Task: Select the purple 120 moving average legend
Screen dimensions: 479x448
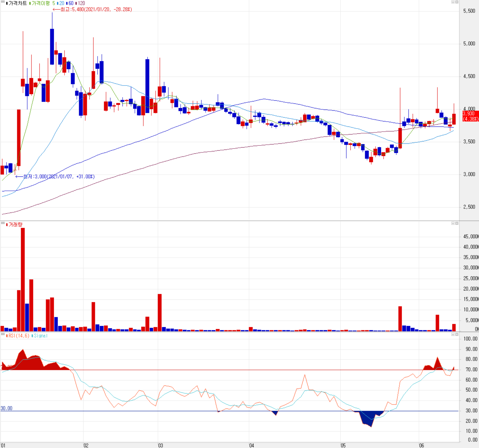Action: pyautogui.click(x=80, y=3)
